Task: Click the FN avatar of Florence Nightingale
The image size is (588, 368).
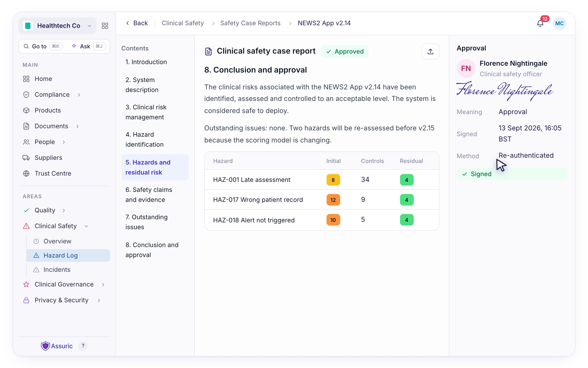Action: [x=466, y=68]
